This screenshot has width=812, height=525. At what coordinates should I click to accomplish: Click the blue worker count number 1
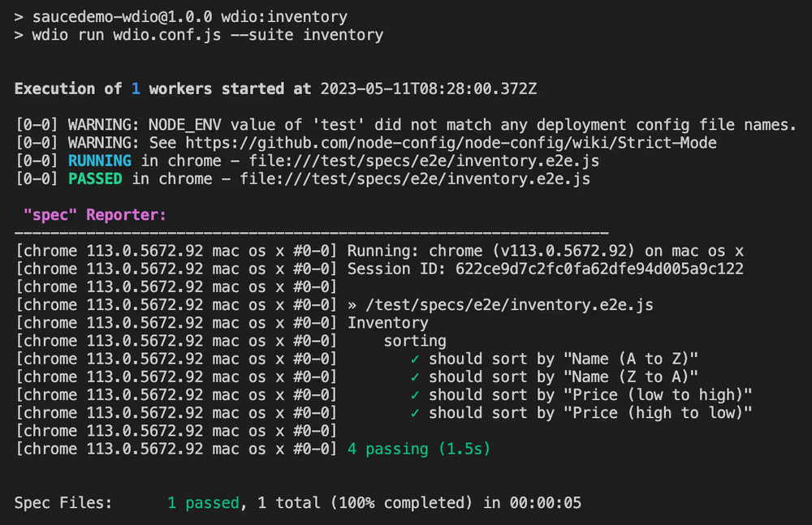click(x=136, y=89)
